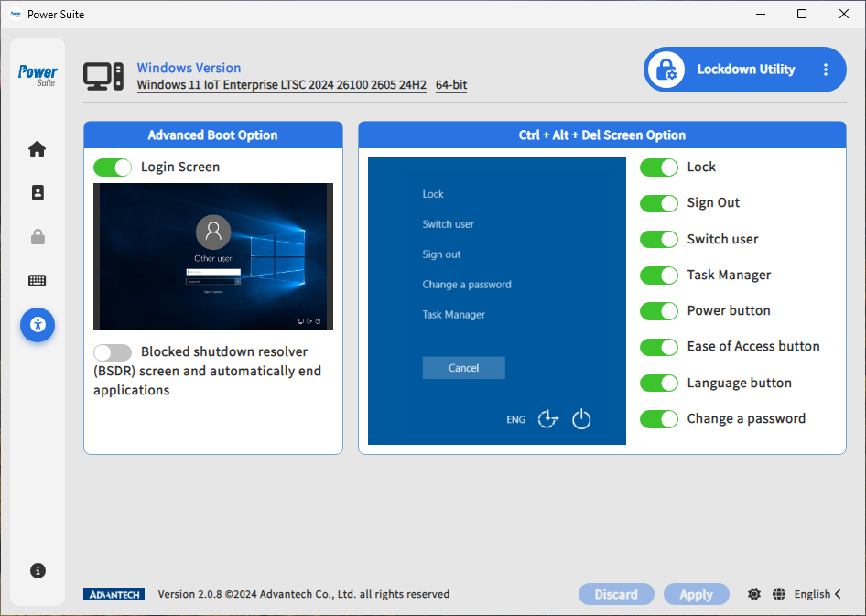Image resolution: width=866 pixels, height=616 pixels.
Task: Click Task Manager in the preview screen
Action: tap(453, 315)
